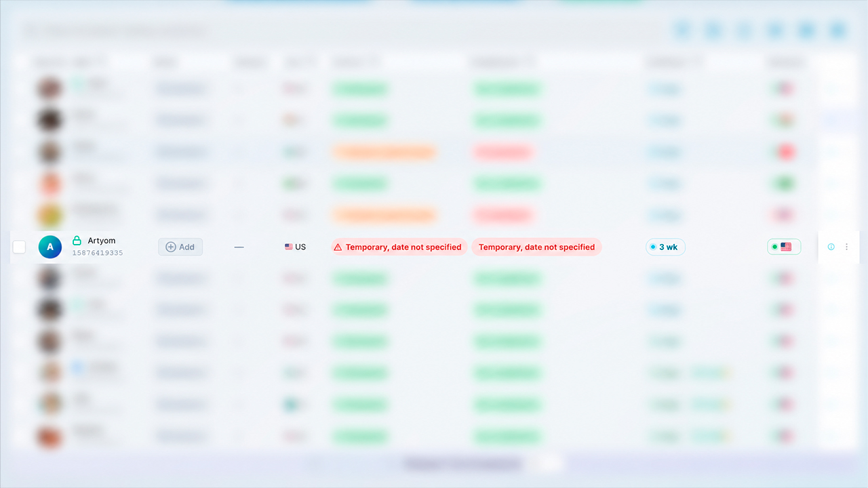Open the info icon in Artyom's row
The image size is (868, 488).
(831, 247)
